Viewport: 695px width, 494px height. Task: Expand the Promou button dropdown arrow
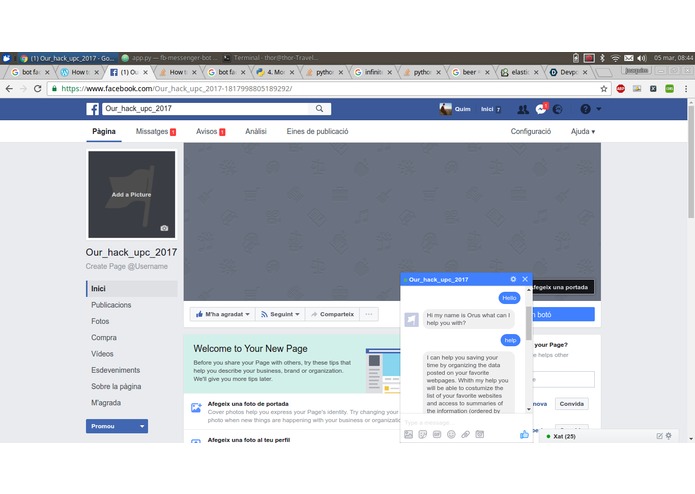point(142,426)
